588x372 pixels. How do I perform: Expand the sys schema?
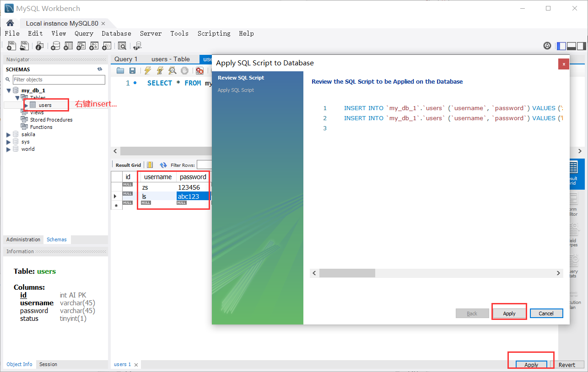8,142
